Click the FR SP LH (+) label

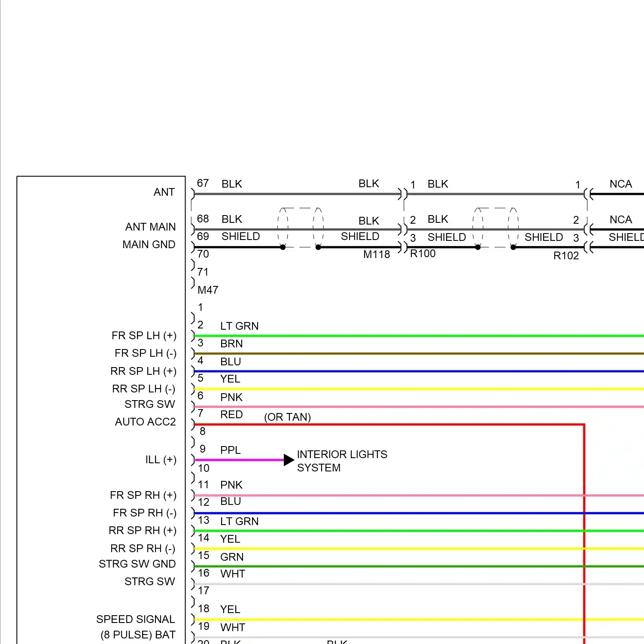click(x=144, y=335)
